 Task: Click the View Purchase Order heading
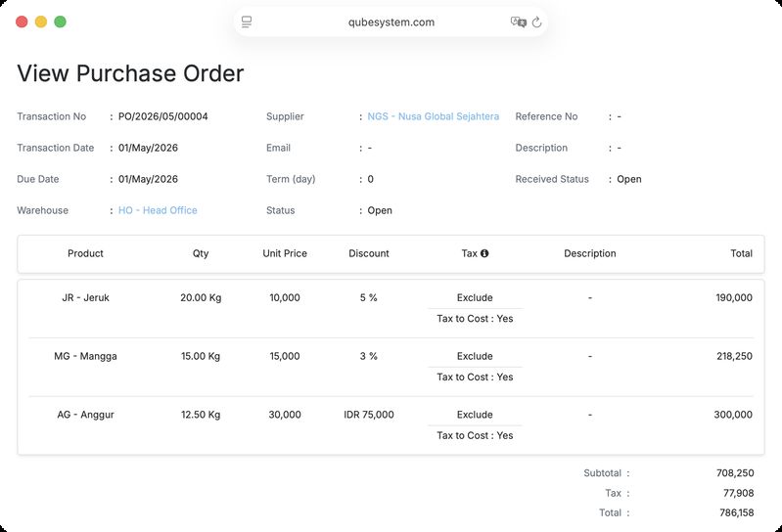tap(130, 73)
